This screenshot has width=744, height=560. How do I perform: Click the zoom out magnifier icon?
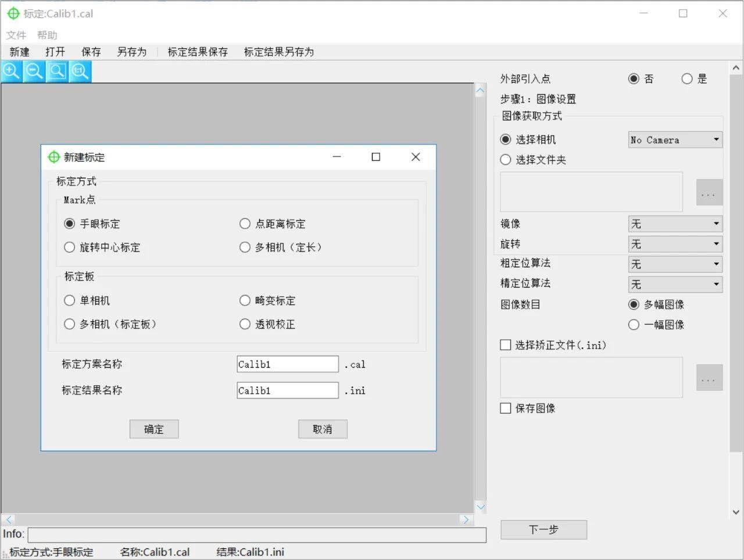click(x=34, y=71)
